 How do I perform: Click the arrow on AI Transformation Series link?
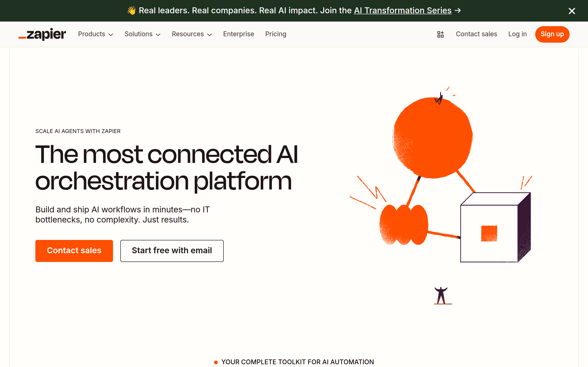(x=458, y=11)
